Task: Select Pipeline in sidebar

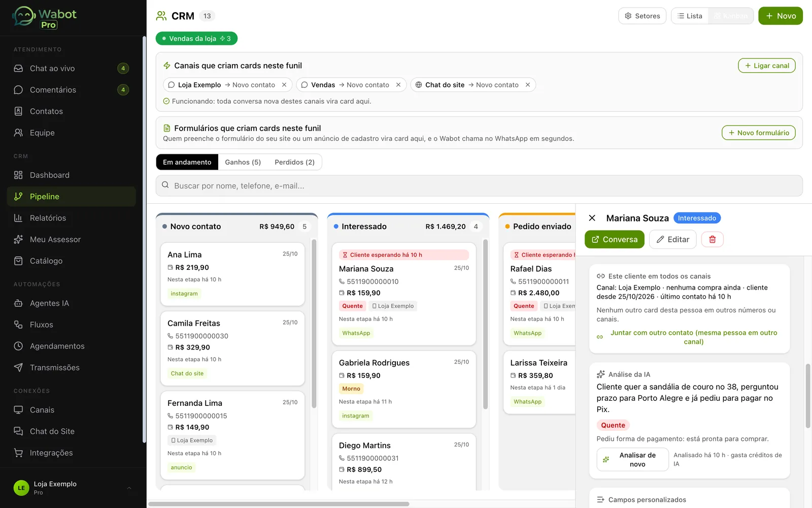Action: (71, 197)
